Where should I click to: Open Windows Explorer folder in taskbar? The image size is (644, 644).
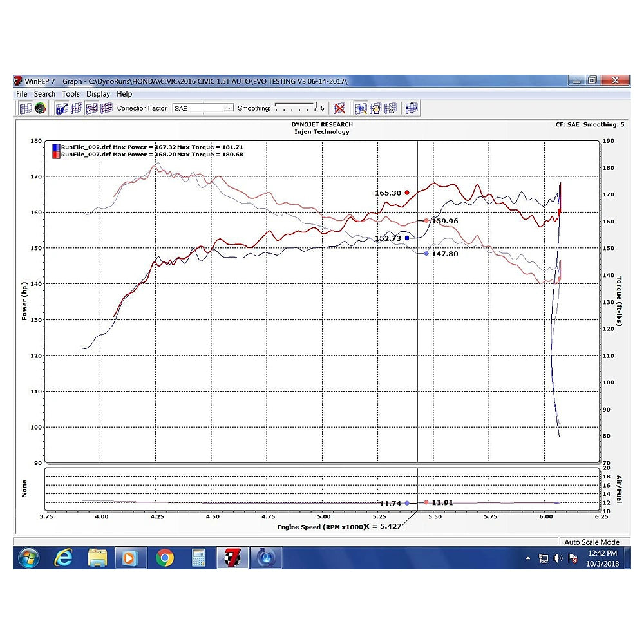(97, 558)
